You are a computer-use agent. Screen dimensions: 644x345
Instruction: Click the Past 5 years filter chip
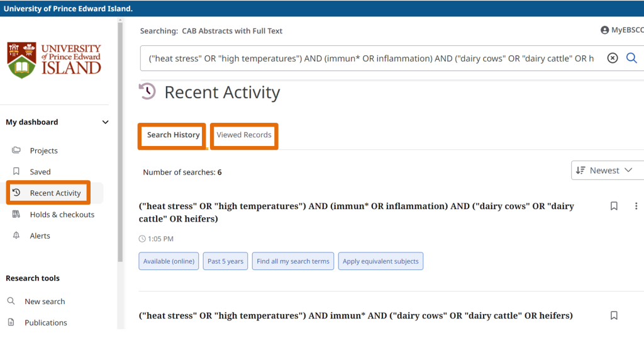(225, 261)
